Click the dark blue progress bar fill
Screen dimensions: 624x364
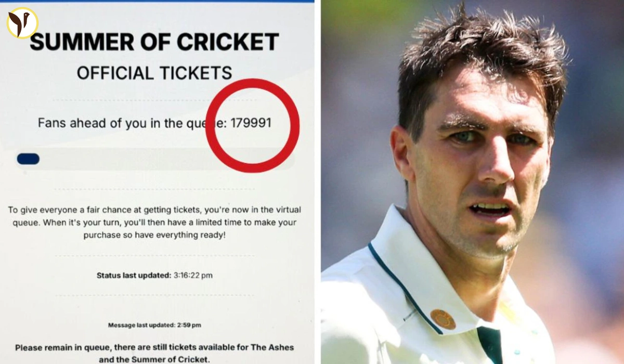point(28,159)
